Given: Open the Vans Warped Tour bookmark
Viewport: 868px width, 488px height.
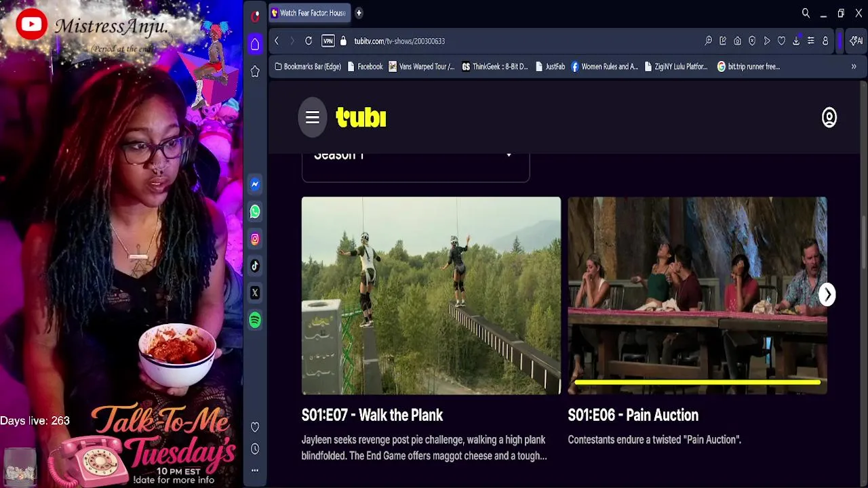Looking at the screenshot, I should [x=421, y=66].
